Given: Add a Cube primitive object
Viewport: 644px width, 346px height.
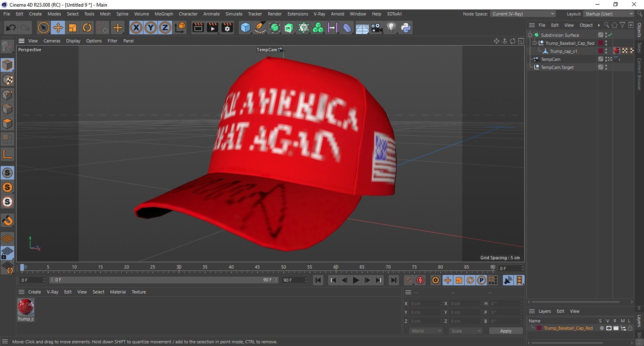Looking at the screenshot, I should coord(245,27).
